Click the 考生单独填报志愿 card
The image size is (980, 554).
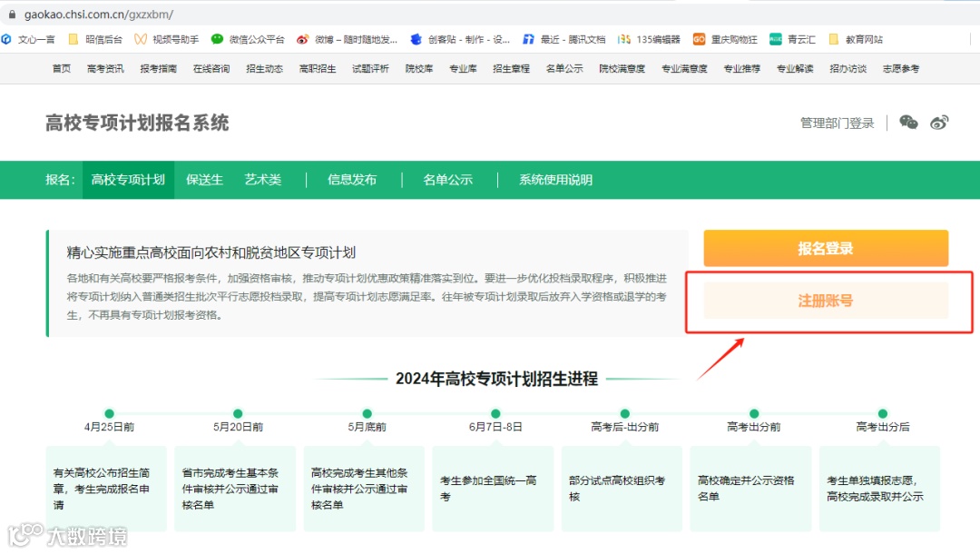(880, 489)
